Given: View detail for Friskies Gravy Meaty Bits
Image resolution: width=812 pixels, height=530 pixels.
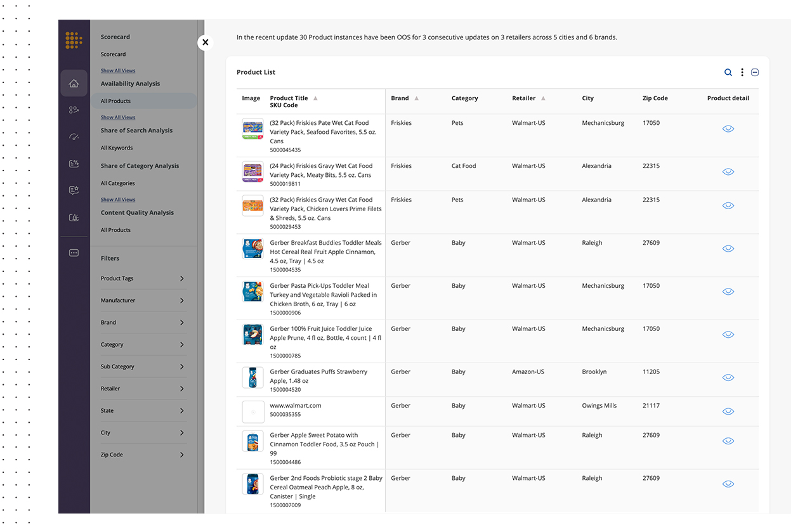Looking at the screenshot, I should (728, 172).
